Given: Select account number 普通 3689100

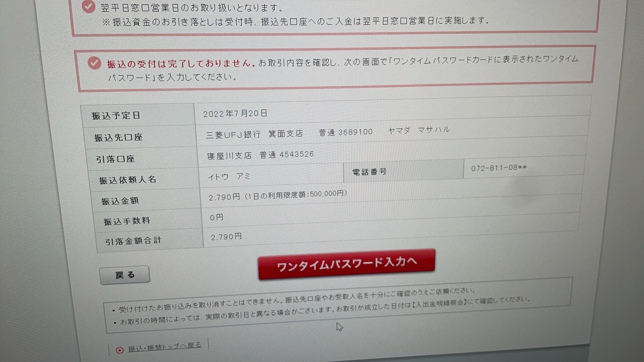Looking at the screenshot, I should tap(345, 132).
